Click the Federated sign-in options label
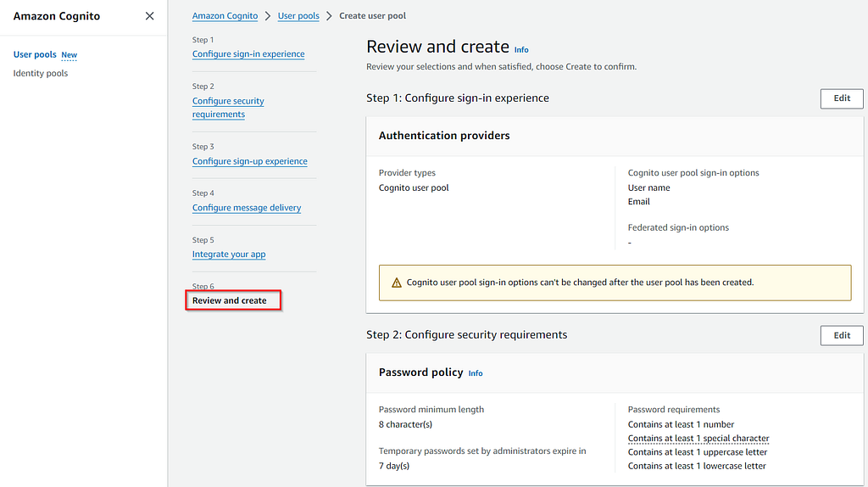 [678, 227]
